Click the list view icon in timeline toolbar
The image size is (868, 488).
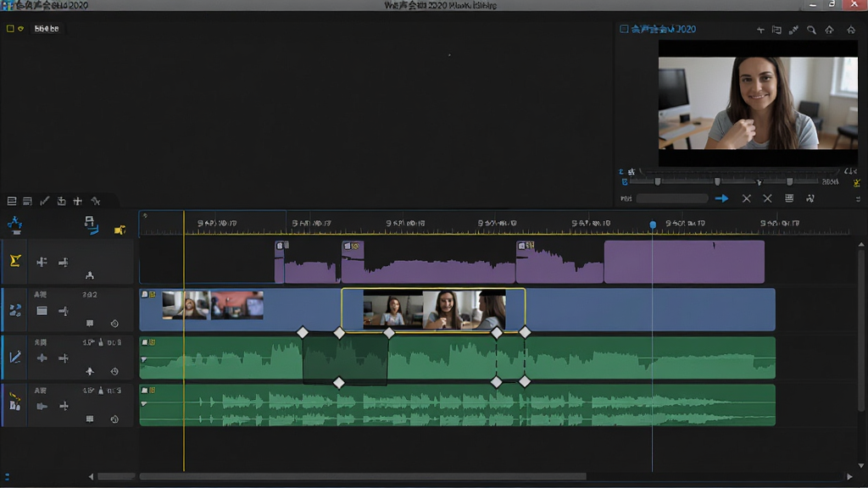pos(12,201)
